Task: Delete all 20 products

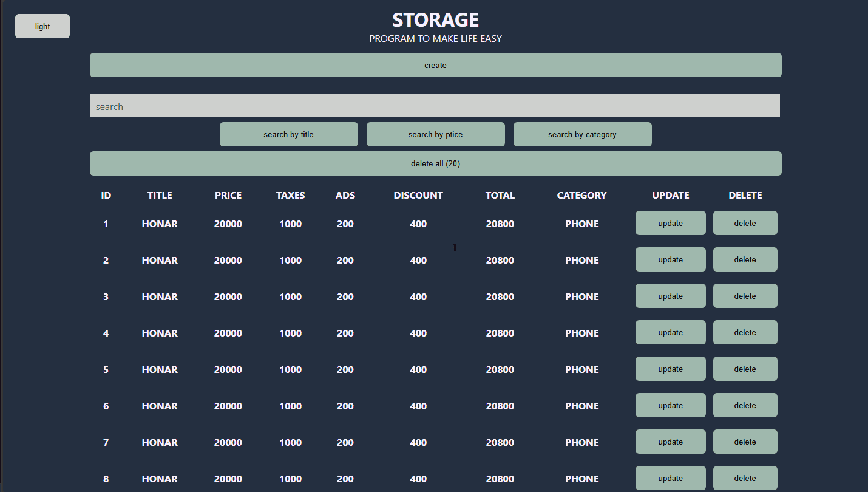Action: 435,163
